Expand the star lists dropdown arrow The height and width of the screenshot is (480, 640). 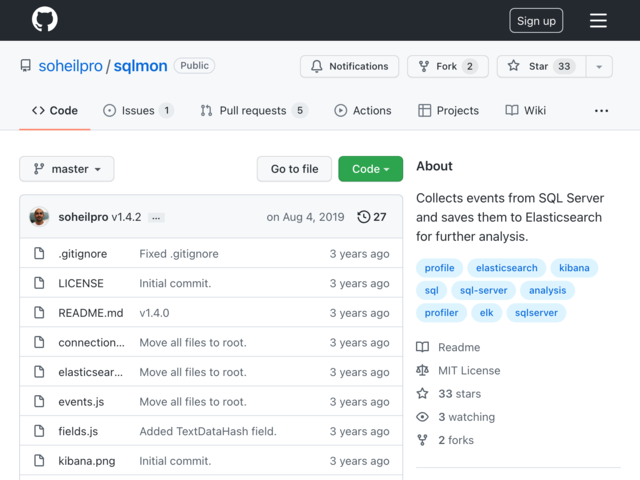coord(599,66)
